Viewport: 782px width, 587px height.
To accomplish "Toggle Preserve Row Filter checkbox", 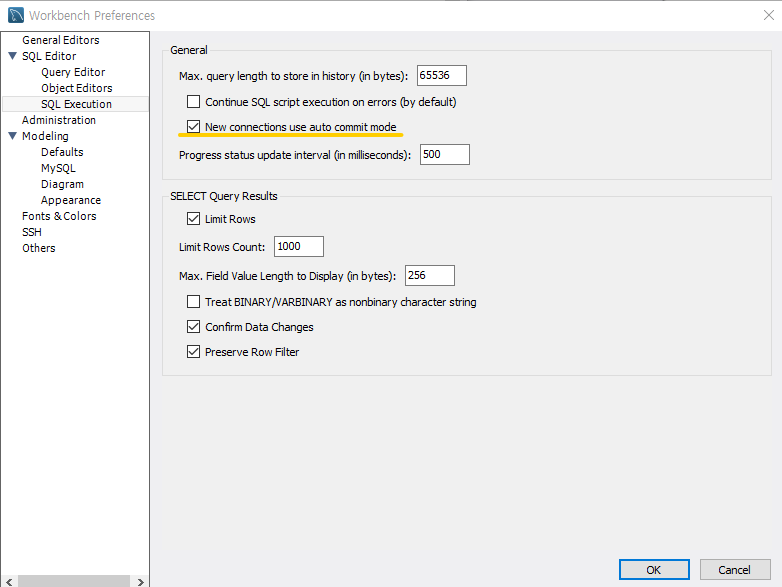I will [x=194, y=352].
